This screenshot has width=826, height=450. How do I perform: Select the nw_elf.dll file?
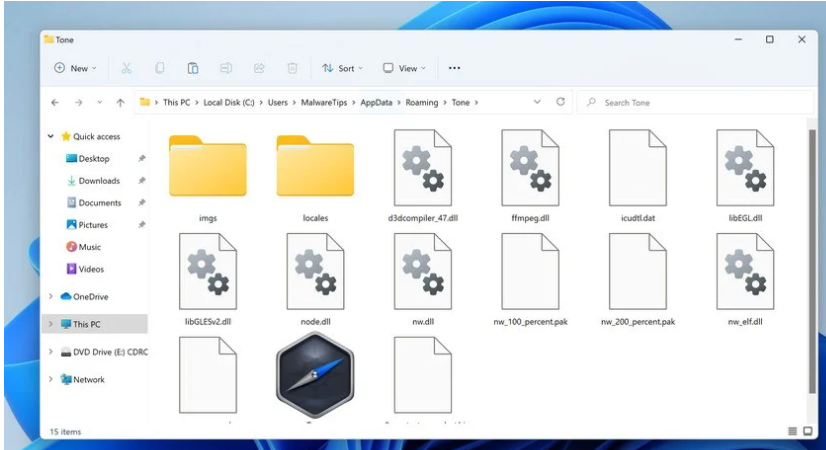click(x=744, y=272)
